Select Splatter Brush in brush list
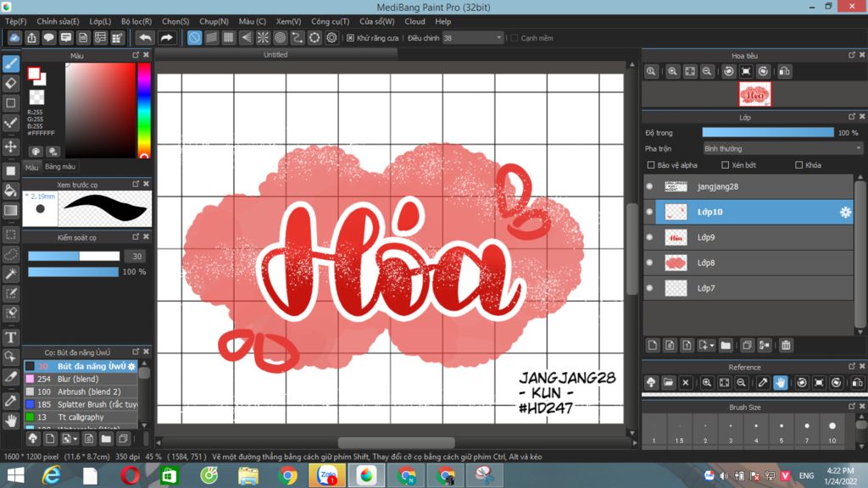The image size is (868, 488). pyautogui.click(x=81, y=404)
